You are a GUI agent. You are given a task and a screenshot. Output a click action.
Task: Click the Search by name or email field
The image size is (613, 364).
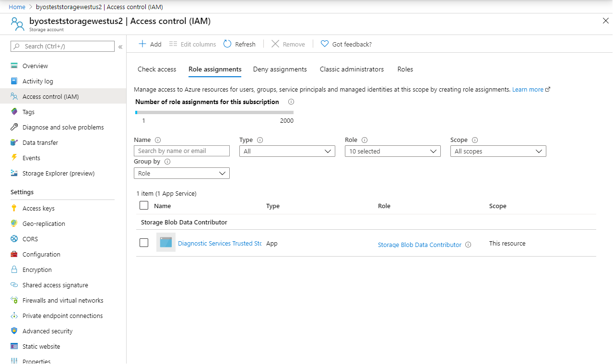pyautogui.click(x=181, y=151)
